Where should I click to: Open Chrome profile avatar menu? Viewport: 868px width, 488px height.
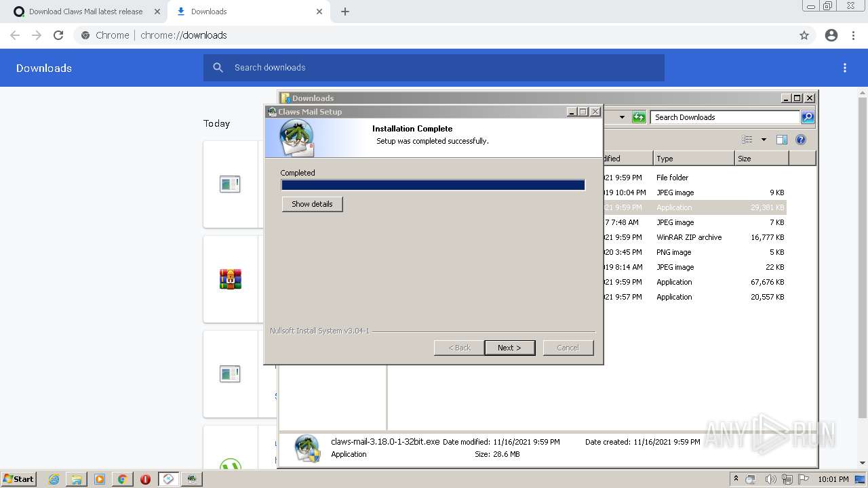click(831, 35)
